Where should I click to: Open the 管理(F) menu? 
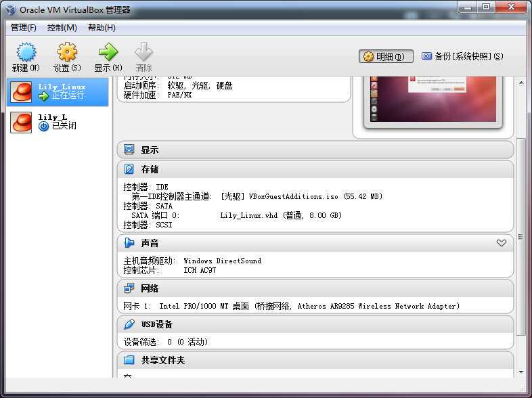pyautogui.click(x=24, y=28)
